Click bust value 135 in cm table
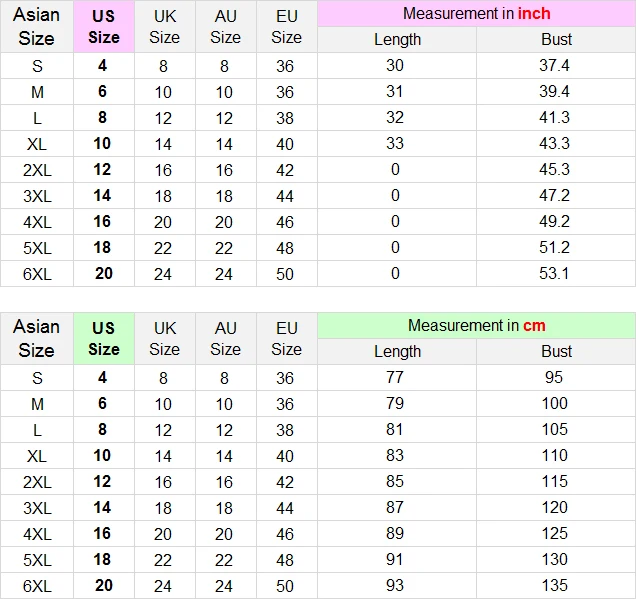Viewport: 636px width, 599px height. pyautogui.click(x=554, y=585)
